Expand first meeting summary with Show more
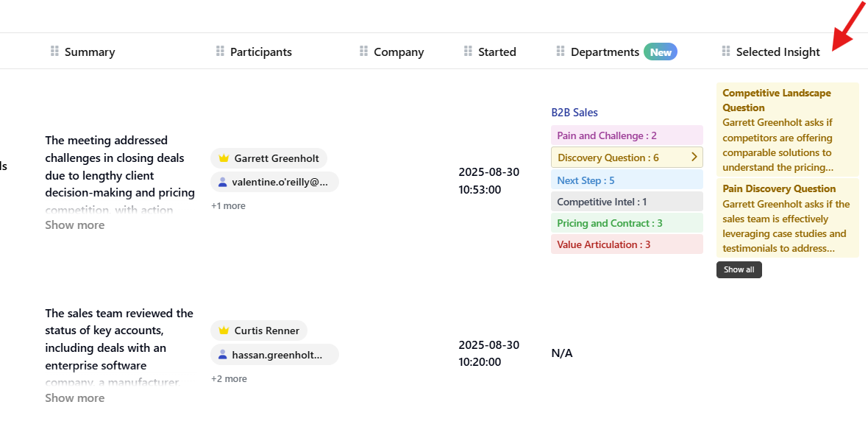 tap(75, 225)
